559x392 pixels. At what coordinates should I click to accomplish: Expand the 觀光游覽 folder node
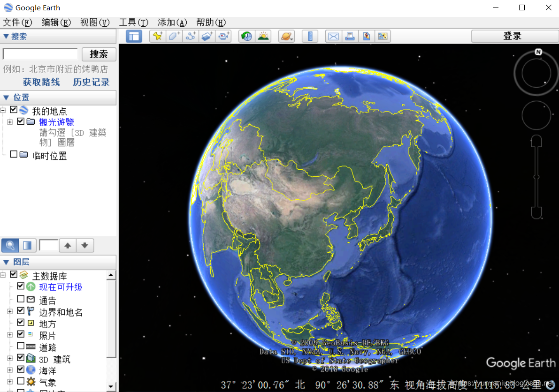coord(10,122)
